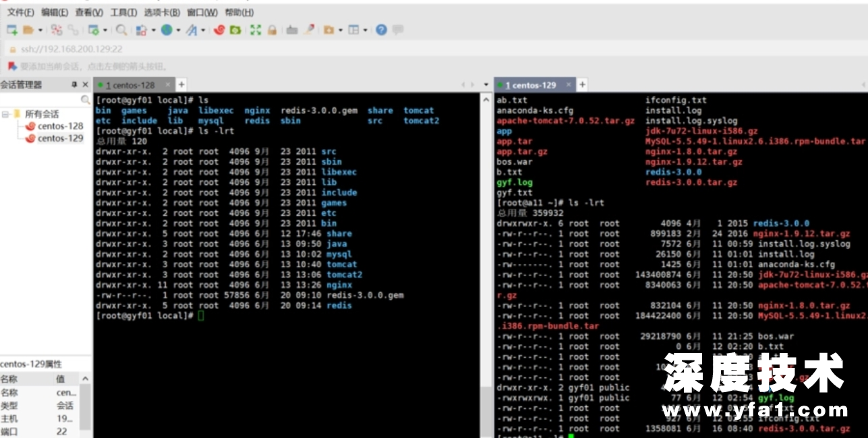Open the 查看(V) menu
This screenshot has height=438, width=868.
click(89, 12)
